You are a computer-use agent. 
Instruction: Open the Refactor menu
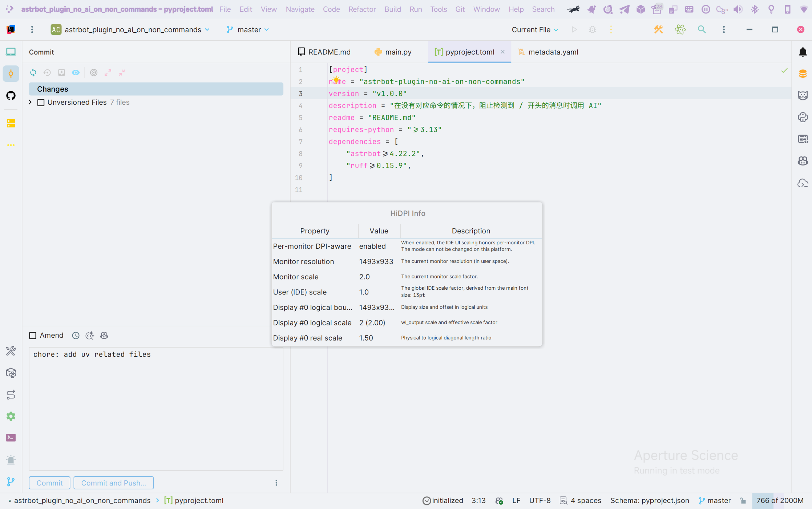point(362,9)
